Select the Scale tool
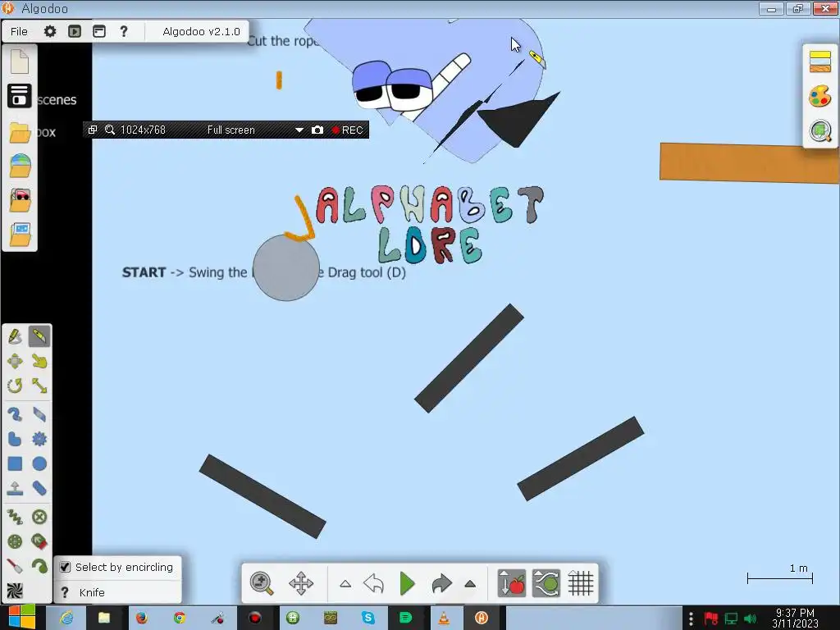 click(x=39, y=386)
